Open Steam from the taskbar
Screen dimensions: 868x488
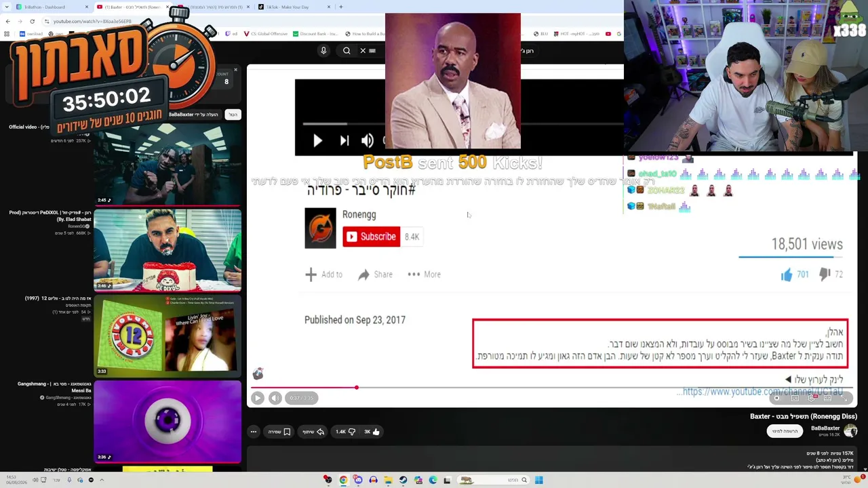click(403, 480)
